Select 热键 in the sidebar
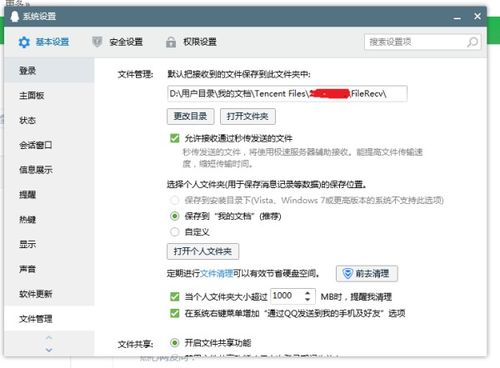500x368 pixels. [x=49, y=219]
